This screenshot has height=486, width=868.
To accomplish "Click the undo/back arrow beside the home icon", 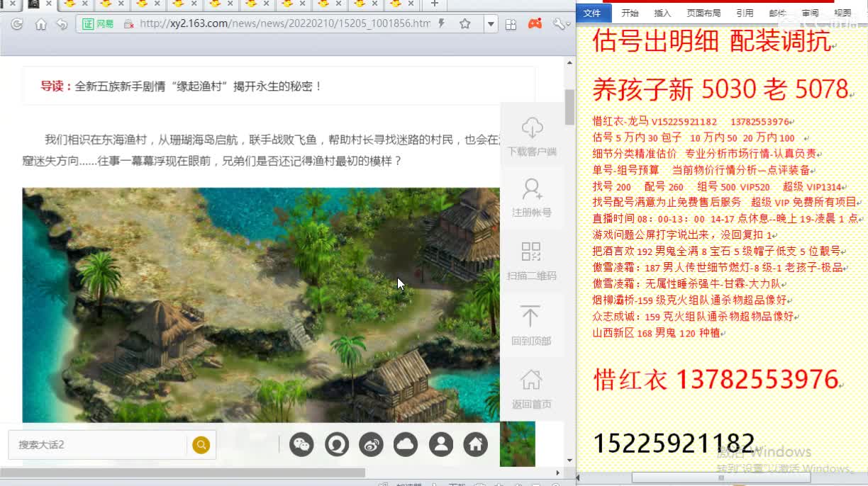I will coord(62,24).
